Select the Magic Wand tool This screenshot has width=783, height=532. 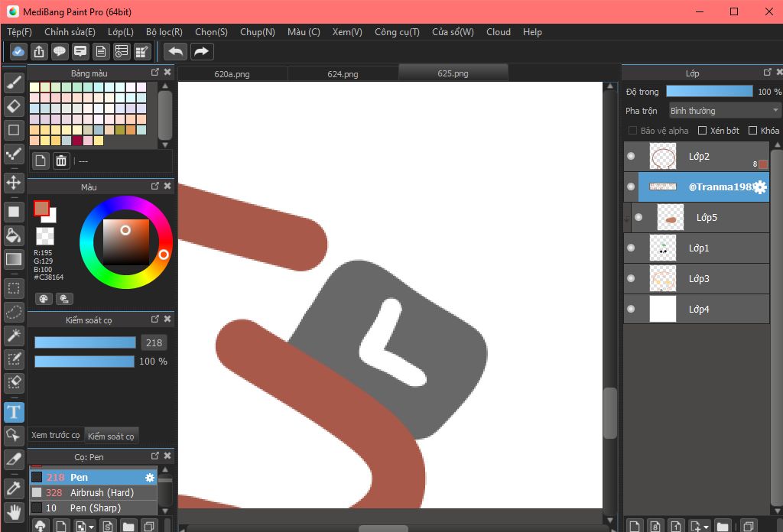(14, 336)
